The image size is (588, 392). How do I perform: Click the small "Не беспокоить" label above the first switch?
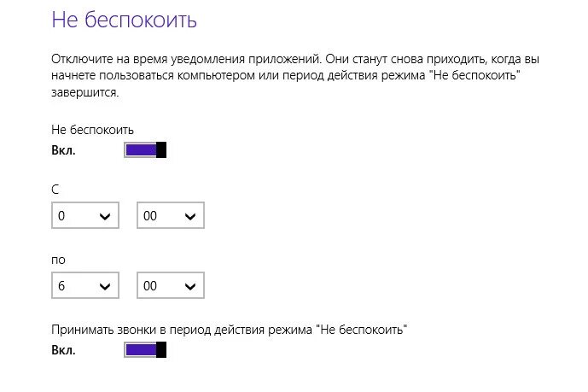(92, 130)
